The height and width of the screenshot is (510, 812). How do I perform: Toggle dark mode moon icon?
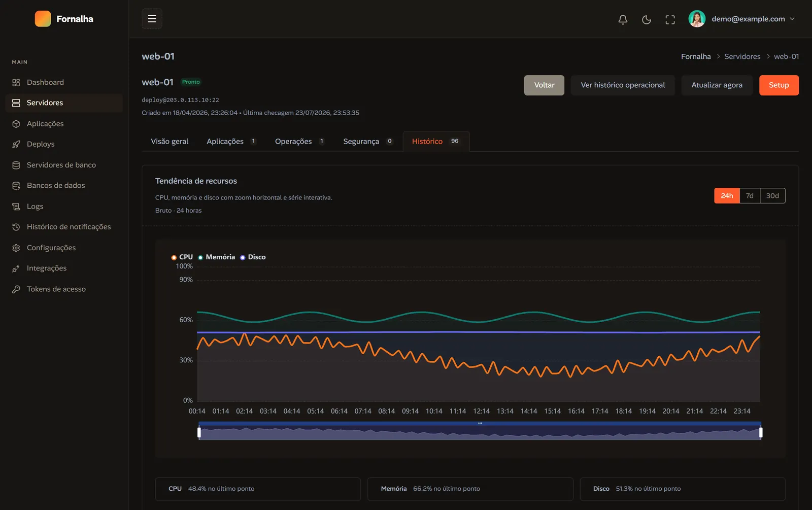pyautogui.click(x=647, y=19)
